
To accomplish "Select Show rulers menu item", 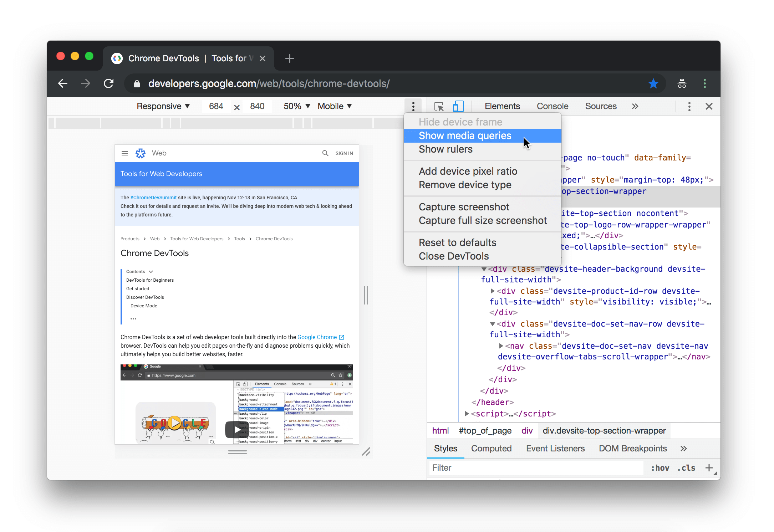I will 482,149.
